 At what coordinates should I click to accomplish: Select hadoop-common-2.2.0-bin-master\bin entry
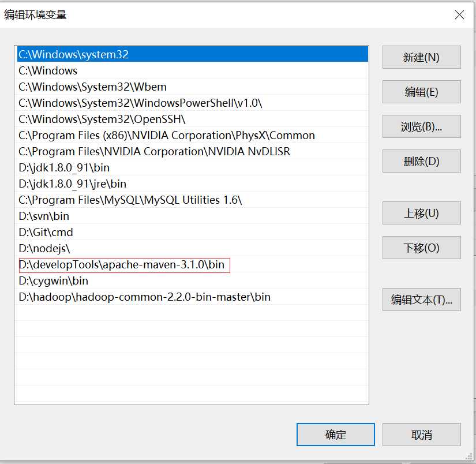click(192, 297)
